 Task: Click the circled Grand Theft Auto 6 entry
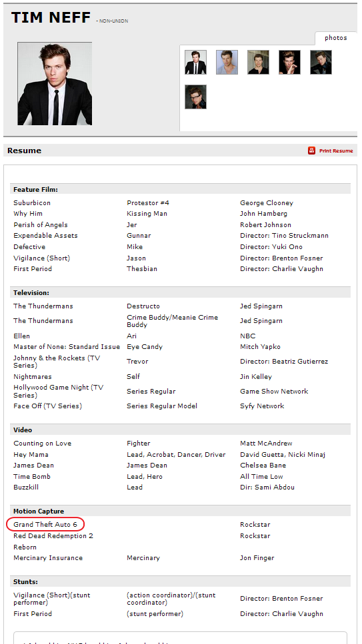pyautogui.click(x=45, y=525)
